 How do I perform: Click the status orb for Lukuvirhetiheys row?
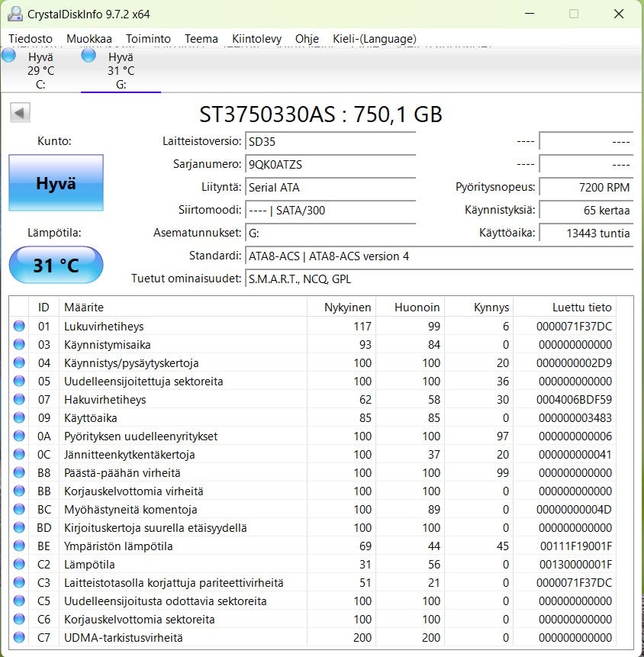(x=19, y=327)
